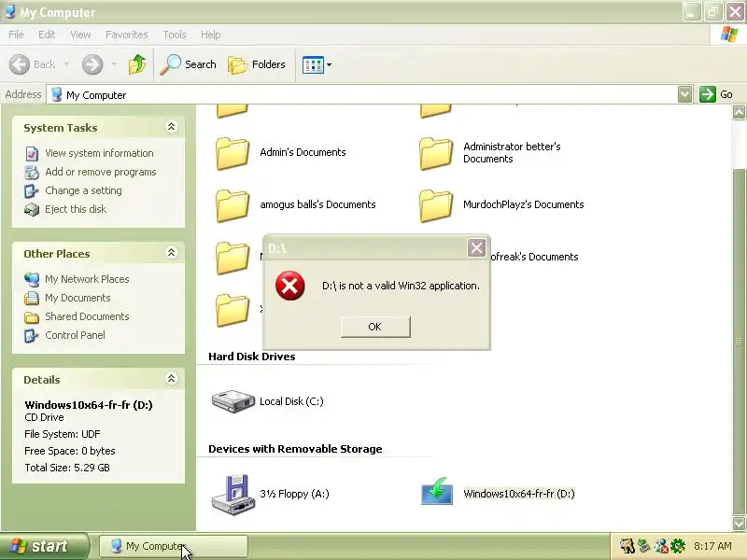Collapse the Other Places panel
Image resolution: width=747 pixels, height=560 pixels.
171,252
